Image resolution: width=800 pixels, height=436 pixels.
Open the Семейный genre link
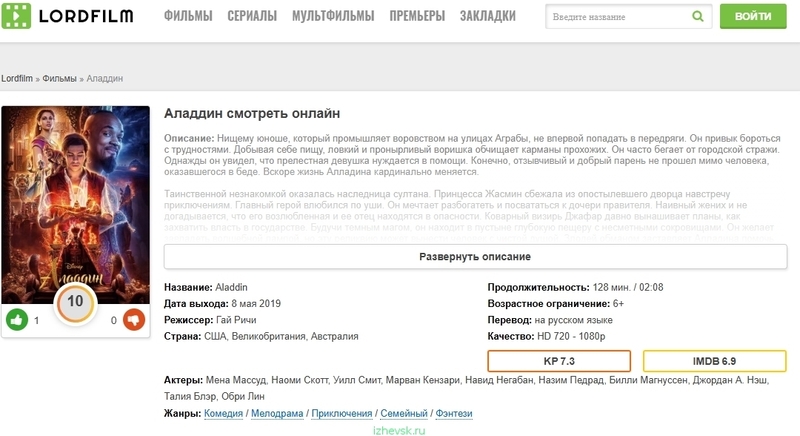(404, 414)
